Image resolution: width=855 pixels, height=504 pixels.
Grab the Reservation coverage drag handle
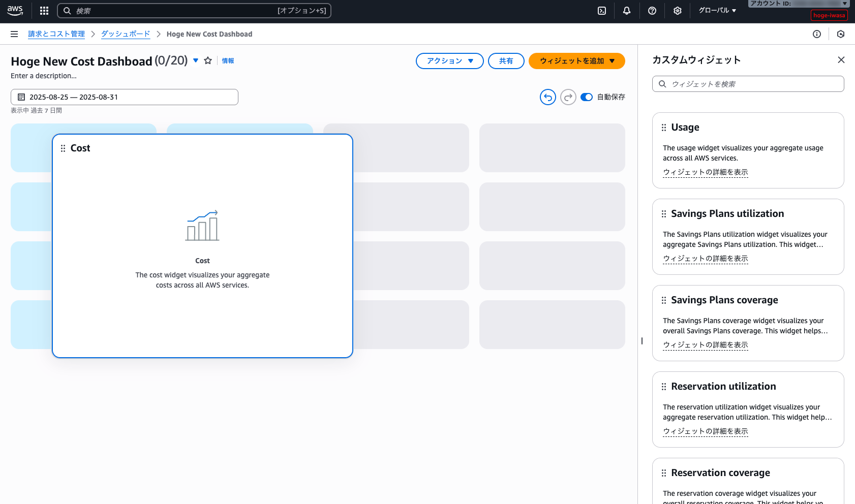(x=664, y=473)
